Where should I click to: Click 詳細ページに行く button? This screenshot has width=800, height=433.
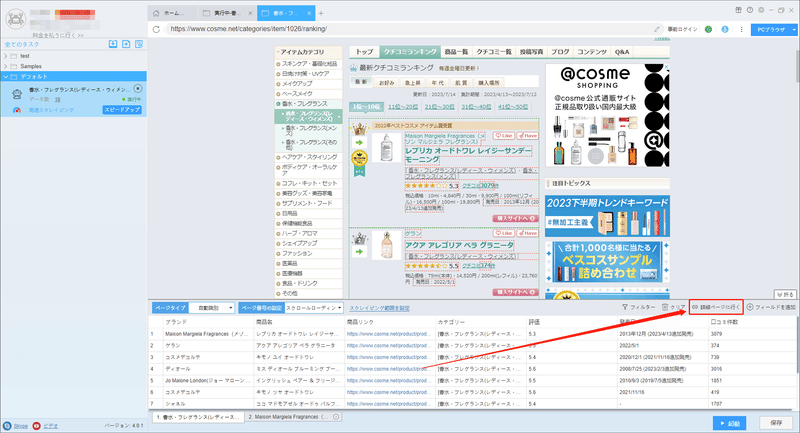716,307
